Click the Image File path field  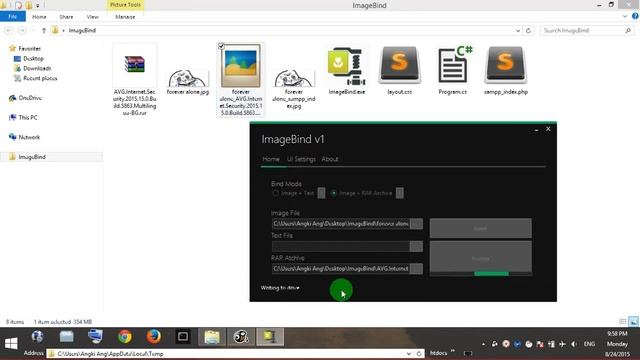point(341,224)
